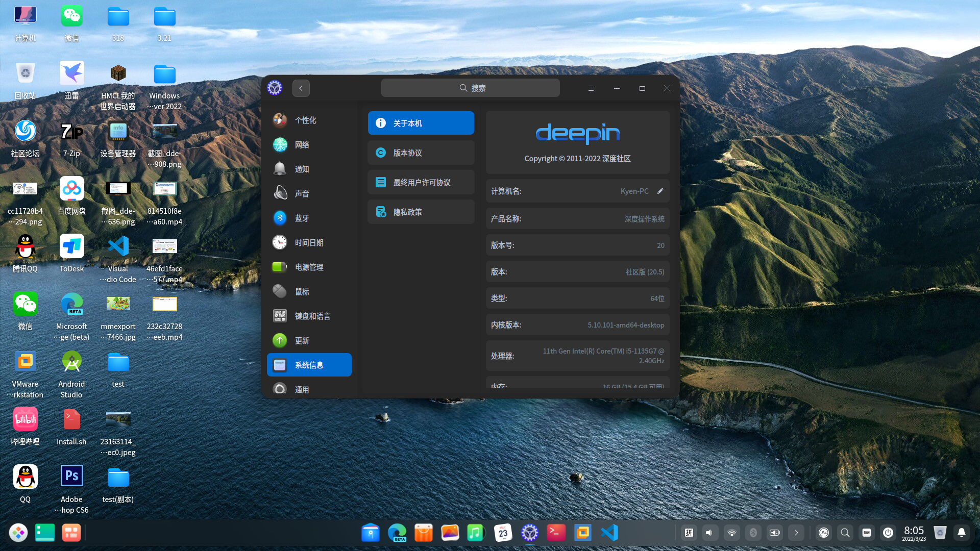This screenshot has width=980, height=551.
Task: Open the onboard keyboard icon in the tray
Action: 866,533
